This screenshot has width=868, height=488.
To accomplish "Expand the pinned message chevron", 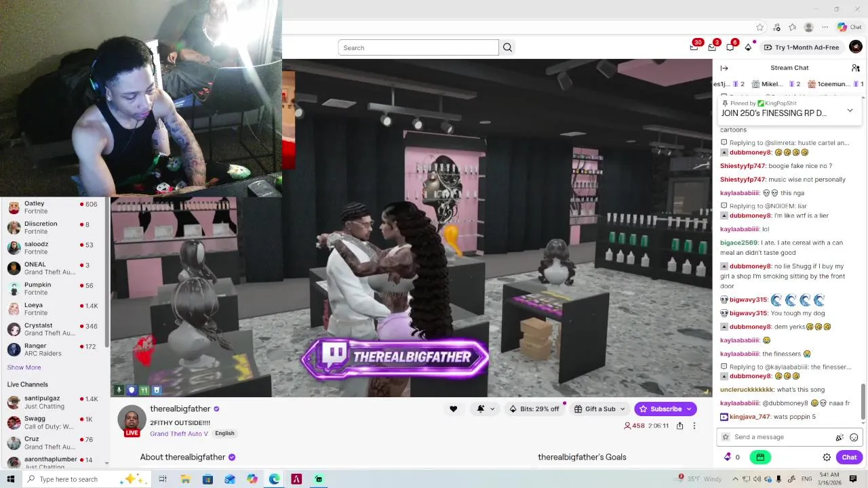I will pos(850,110).
